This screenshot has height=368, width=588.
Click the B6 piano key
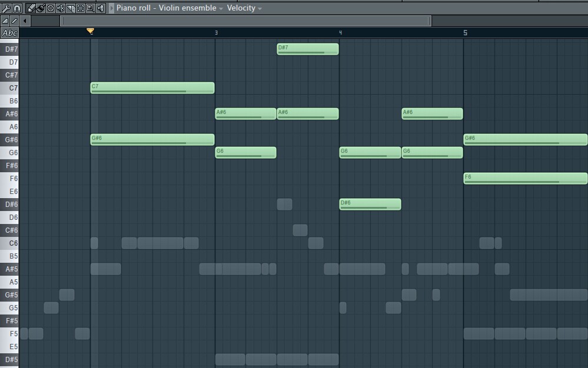(x=9, y=101)
